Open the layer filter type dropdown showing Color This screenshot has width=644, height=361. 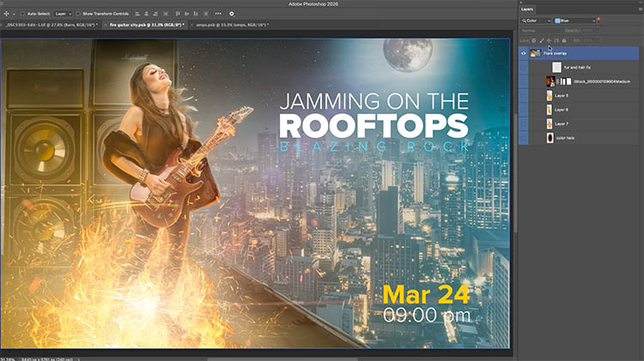pyautogui.click(x=536, y=21)
